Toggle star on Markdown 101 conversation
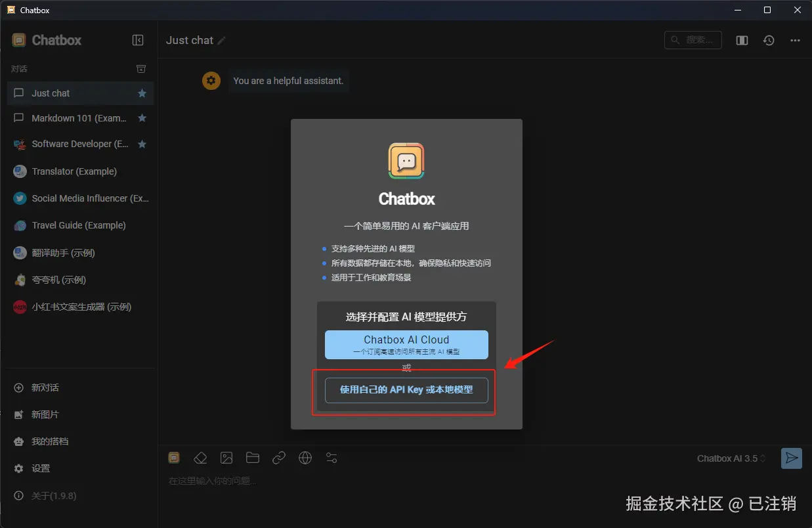The image size is (812, 528). pos(142,118)
